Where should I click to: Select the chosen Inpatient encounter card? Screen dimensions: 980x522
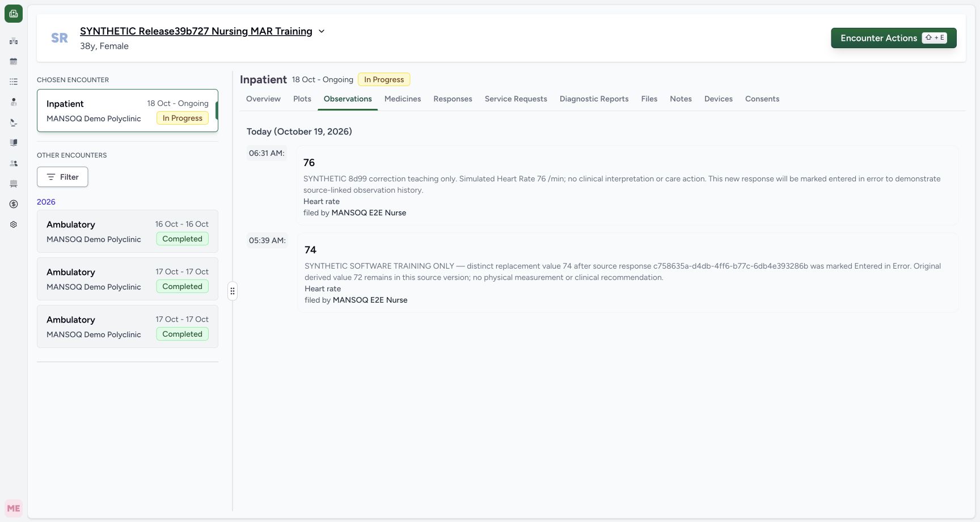[128, 111]
